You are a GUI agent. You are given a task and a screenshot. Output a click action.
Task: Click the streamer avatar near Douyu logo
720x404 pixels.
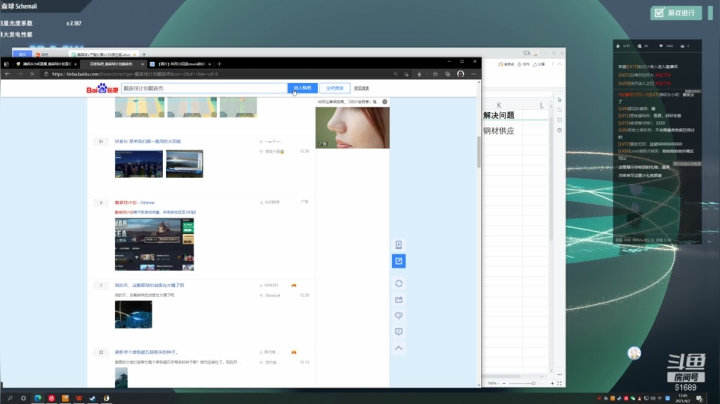pyautogui.click(x=634, y=353)
